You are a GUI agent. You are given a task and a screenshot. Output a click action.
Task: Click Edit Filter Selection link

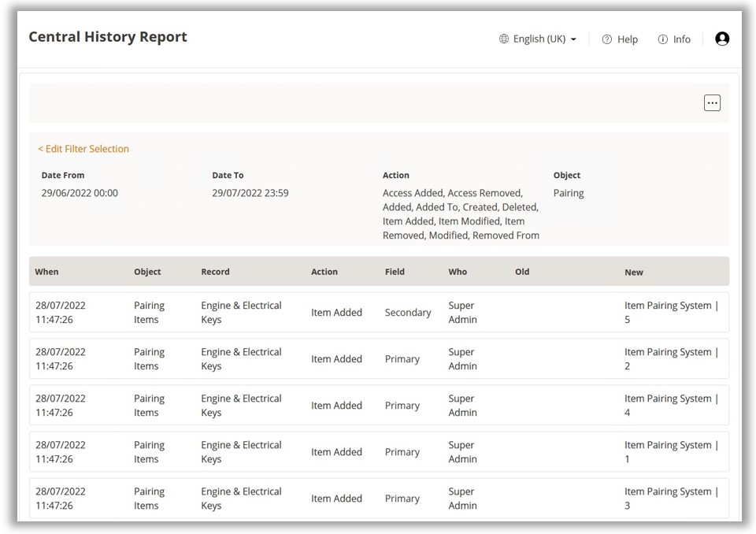tap(83, 149)
